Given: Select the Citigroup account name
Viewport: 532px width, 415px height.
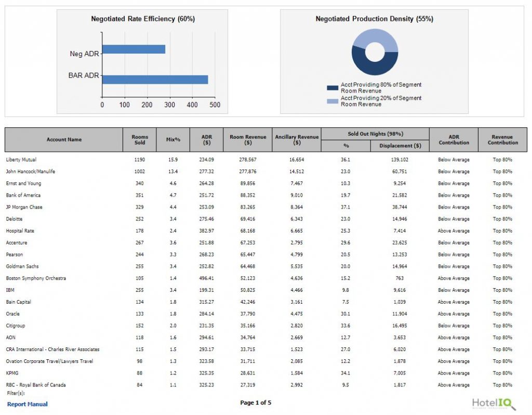Looking at the screenshot, I should [15, 326].
